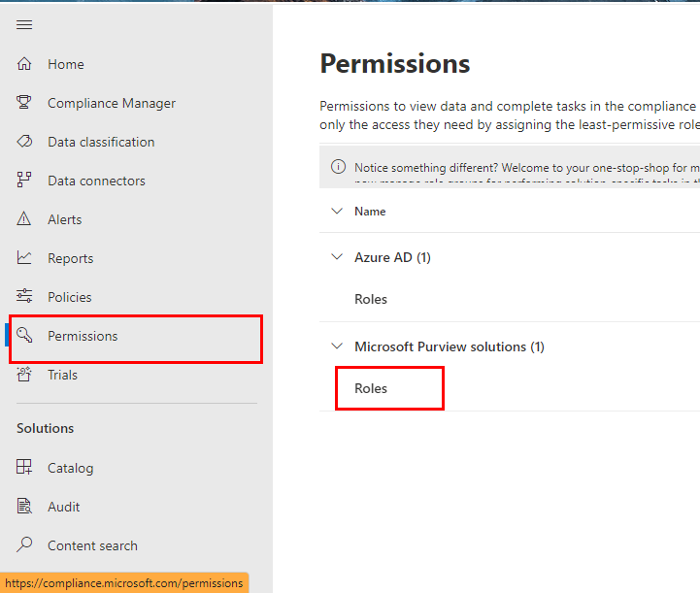The image size is (700, 593).
Task: Open the Catalog solution
Action: click(71, 468)
